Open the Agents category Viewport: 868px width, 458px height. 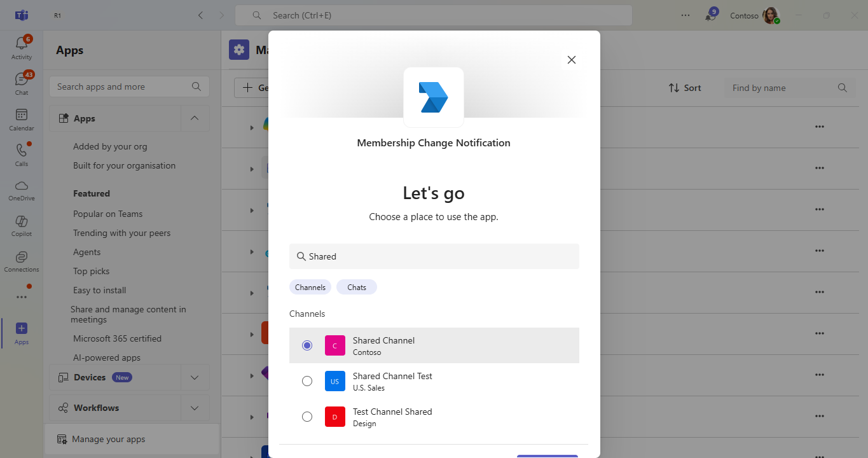[x=87, y=252]
